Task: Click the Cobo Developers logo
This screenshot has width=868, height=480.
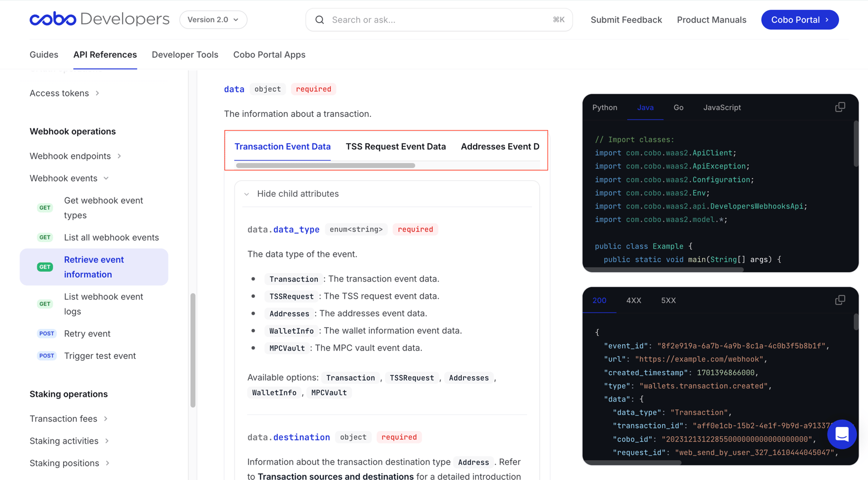Action: click(99, 19)
